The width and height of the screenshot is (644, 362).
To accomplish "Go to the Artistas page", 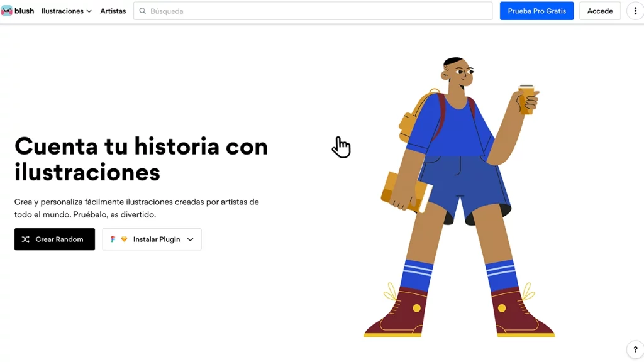I will click(113, 11).
